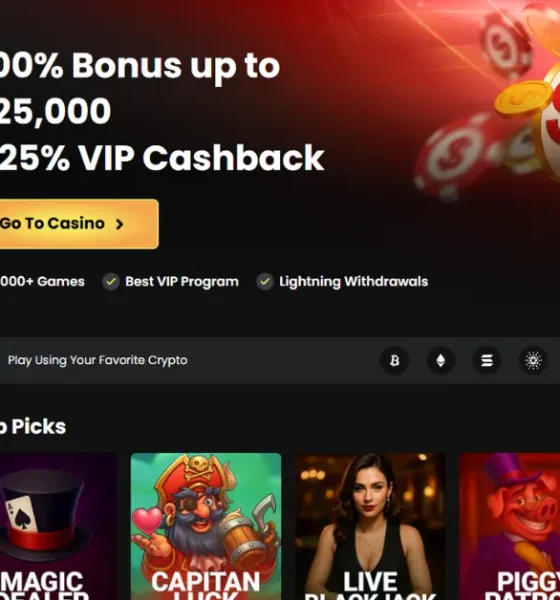The image size is (560, 600).
Task: Select the Ethereum crypto icon
Action: pyautogui.click(x=441, y=360)
